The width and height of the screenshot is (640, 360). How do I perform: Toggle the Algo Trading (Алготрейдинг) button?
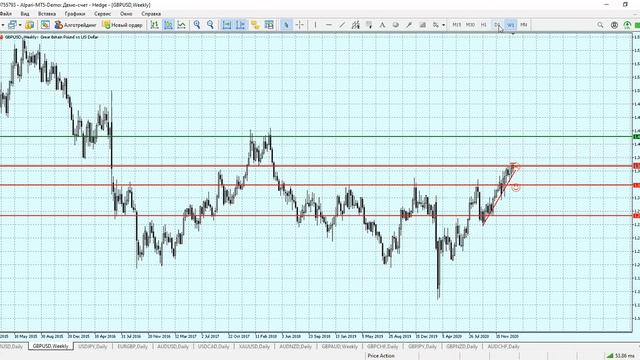coord(76,25)
